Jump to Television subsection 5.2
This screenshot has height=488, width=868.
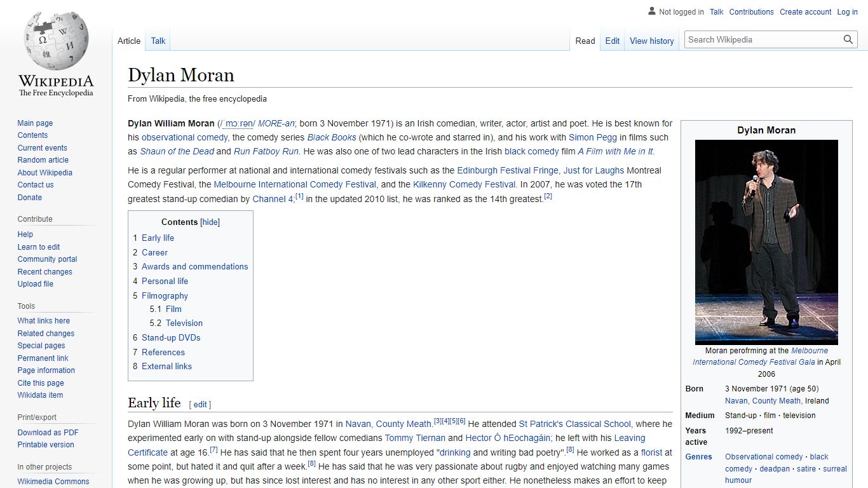(x=184, y=323)
